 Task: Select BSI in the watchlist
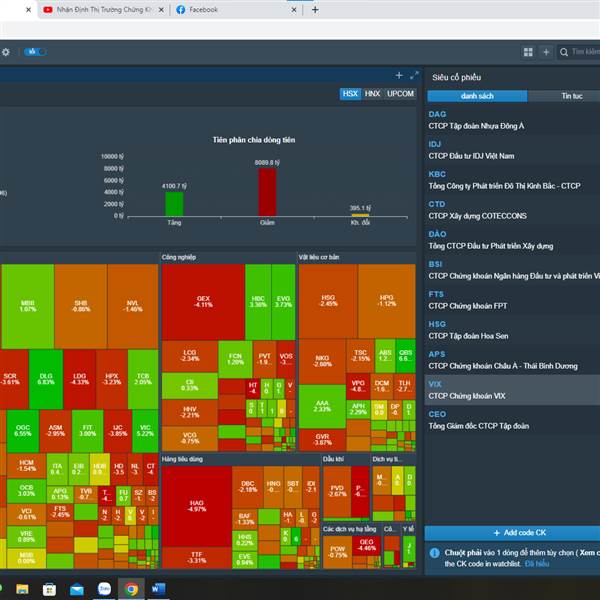pos(512,270)
